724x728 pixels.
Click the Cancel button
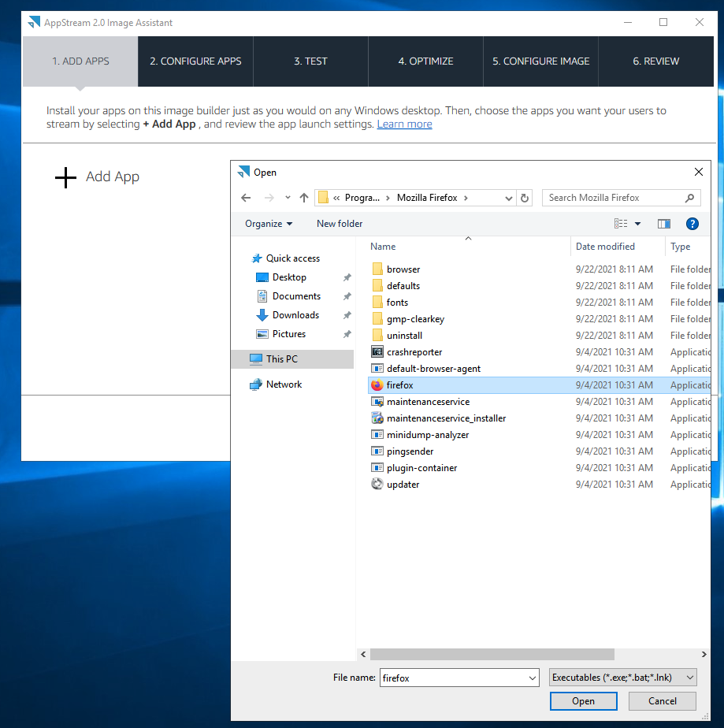click(663, 701)
